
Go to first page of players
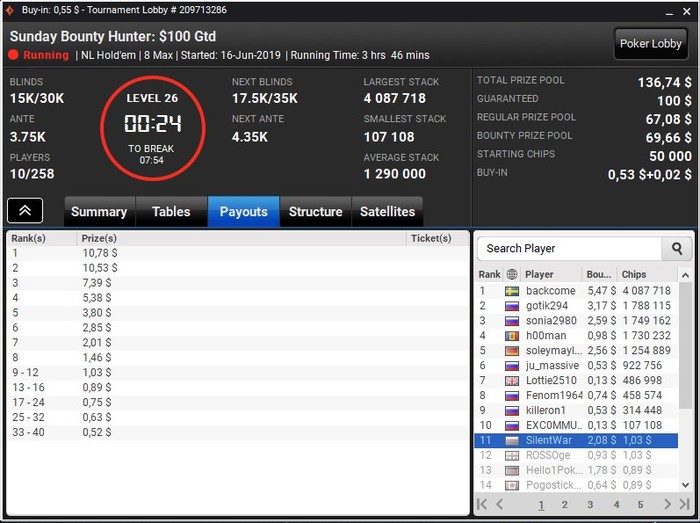point(482,504)
